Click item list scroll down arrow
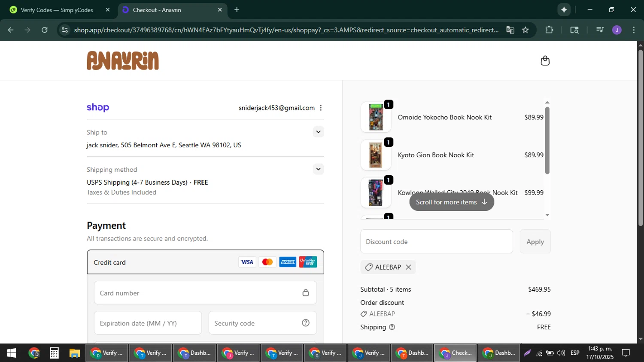This screenshot has width=644, height=362. (x=547, y=215)
